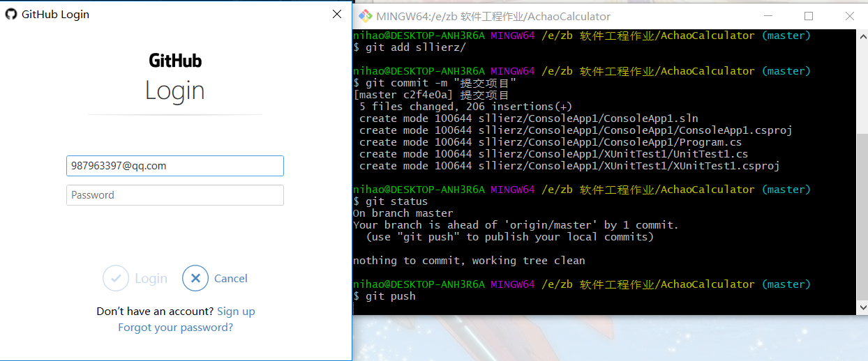
Task: Click the ConsoleApp1.csproj create mode line
Action: coord(576,130)
